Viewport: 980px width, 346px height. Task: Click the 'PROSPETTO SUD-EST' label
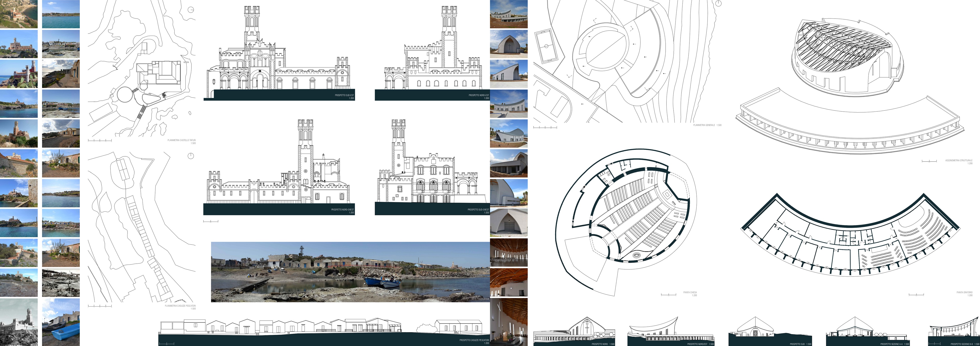pos(344,95)
